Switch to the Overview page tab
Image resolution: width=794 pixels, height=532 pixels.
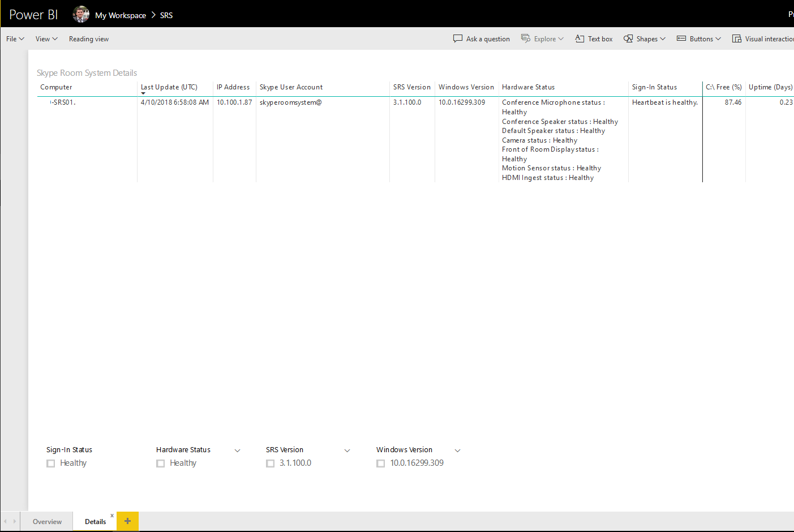tap(47, 522)
